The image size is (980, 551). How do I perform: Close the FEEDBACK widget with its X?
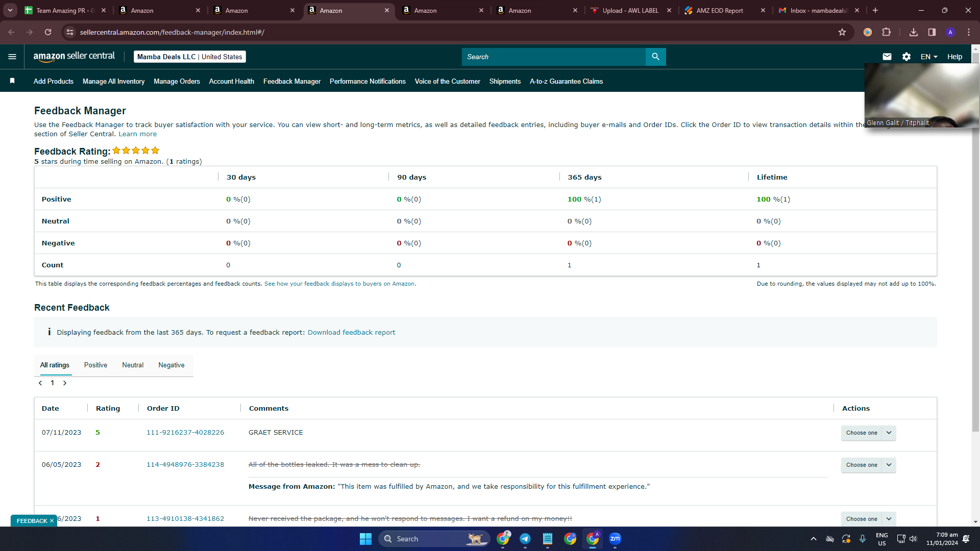click(52, 521)
